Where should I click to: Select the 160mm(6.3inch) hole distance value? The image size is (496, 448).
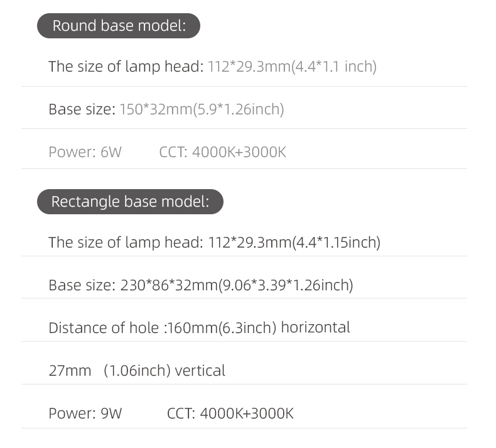click(222, 327)
